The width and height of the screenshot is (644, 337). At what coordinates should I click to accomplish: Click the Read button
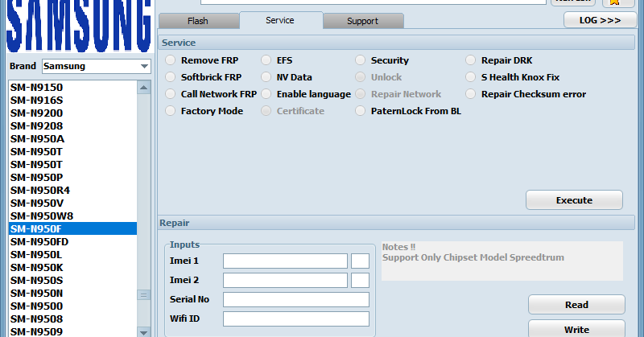[576, 305]
